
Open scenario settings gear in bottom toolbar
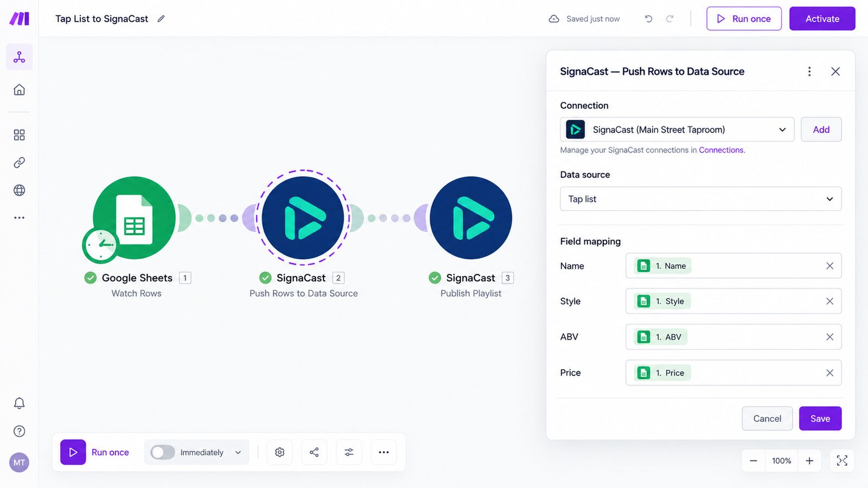(x=280, y=452)
